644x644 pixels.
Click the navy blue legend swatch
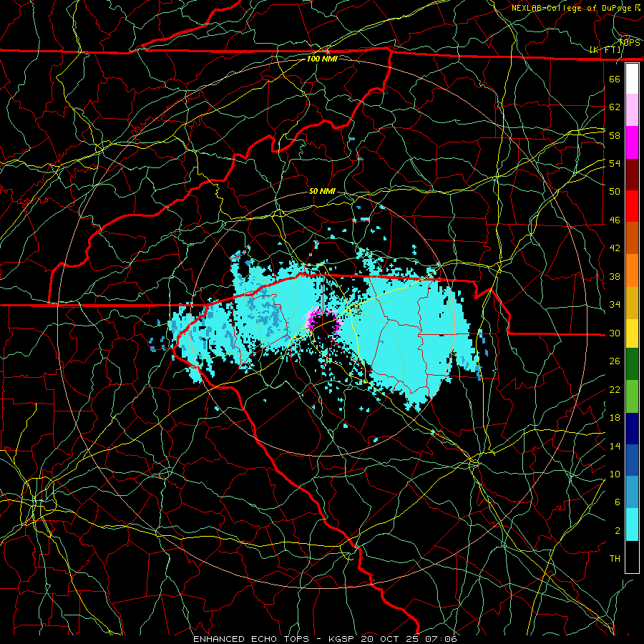point(632,429)
